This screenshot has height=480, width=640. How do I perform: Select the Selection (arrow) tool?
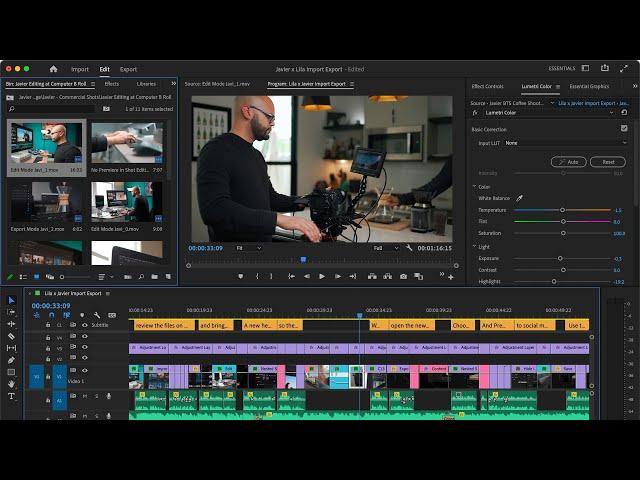point(11,300)
